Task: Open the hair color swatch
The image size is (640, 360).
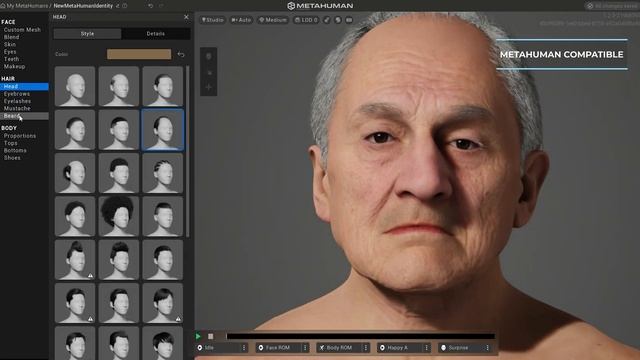Action: coord(139,54)
